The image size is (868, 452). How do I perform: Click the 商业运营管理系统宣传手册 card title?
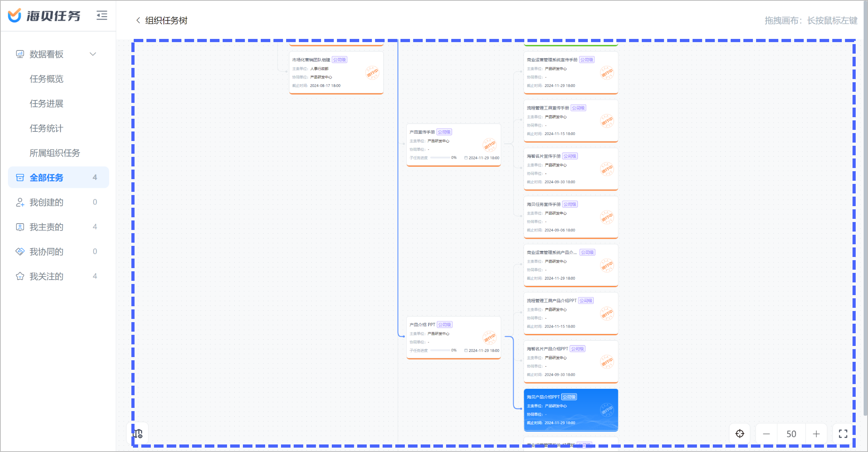[552, 60]
